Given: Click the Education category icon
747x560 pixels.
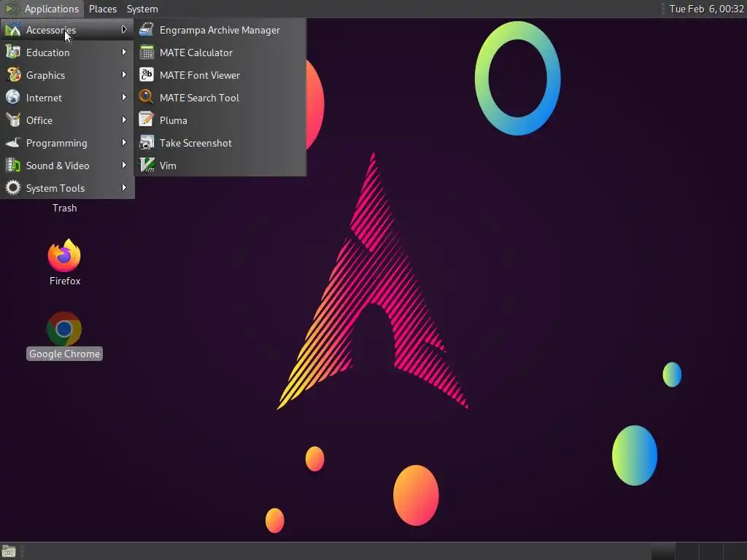Looking at the screenshot, I should click(x=13, y=52).
